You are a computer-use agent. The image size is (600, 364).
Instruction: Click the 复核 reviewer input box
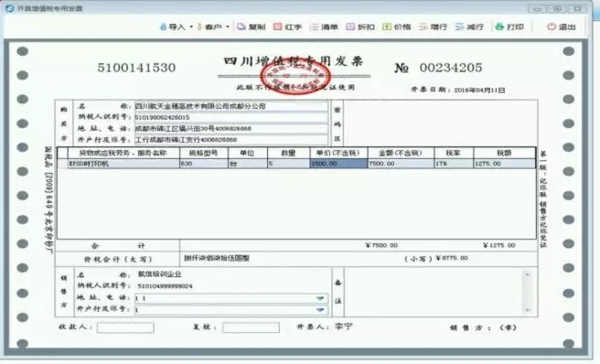(251, 328)
